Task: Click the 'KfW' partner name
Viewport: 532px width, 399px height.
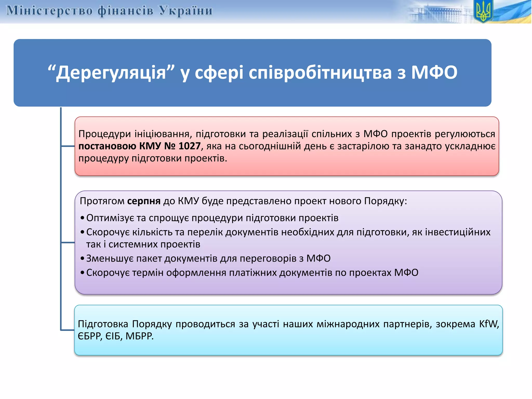Action: click(x=488, y=324)
